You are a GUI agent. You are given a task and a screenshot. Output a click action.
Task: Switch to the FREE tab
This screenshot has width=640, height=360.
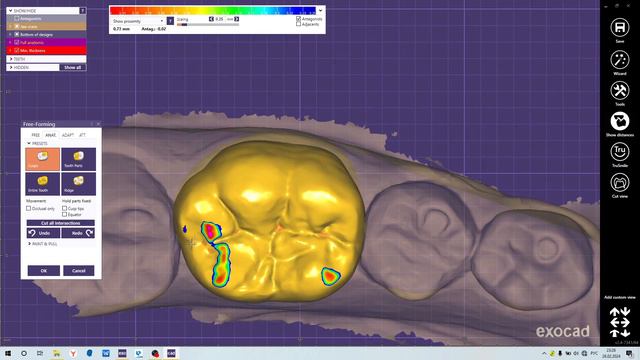36,135
